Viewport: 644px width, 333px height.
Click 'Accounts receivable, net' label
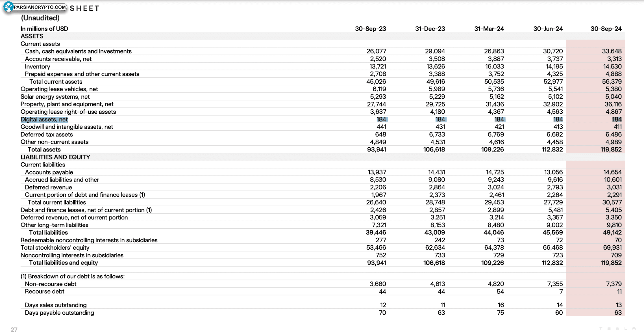[x=58, y=59]
